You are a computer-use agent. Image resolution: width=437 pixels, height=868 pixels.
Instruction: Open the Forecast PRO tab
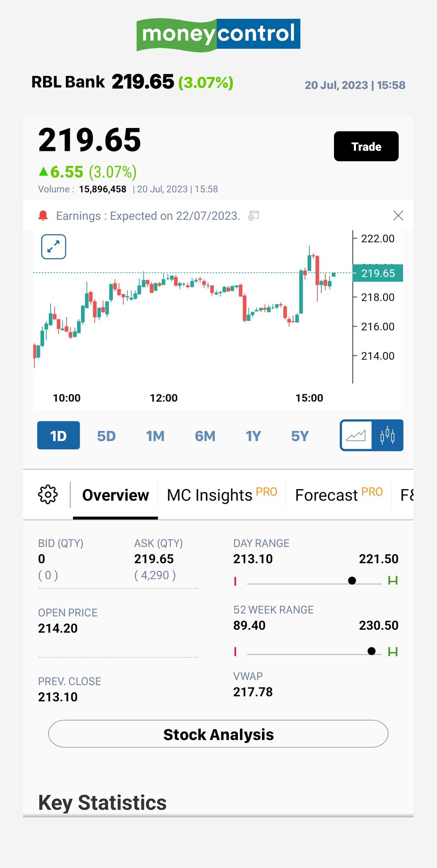click(x=339, y=494)
